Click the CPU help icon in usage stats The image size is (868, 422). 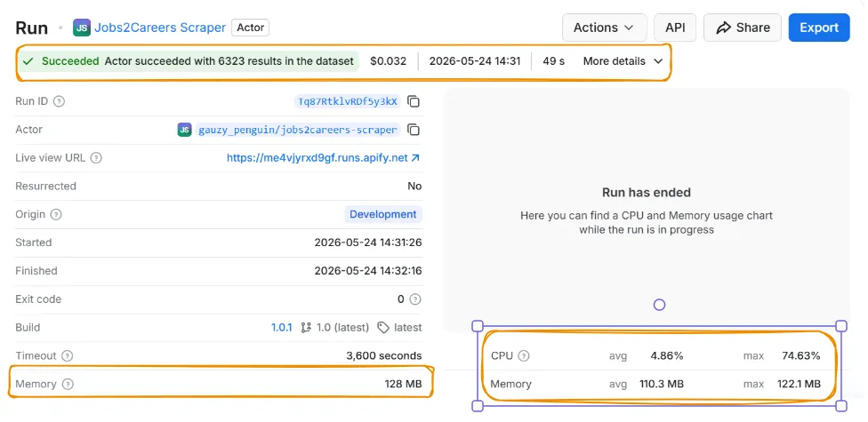524,355
